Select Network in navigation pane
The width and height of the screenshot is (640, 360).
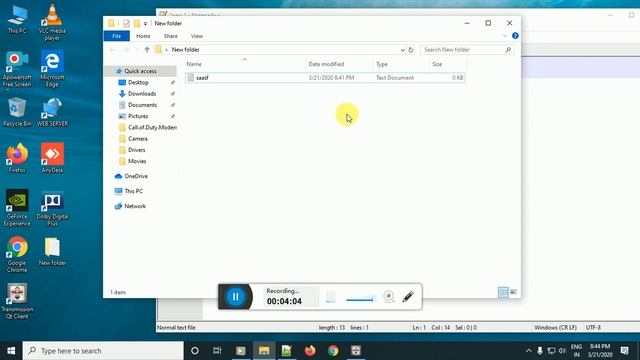click(x=135, y=206)
